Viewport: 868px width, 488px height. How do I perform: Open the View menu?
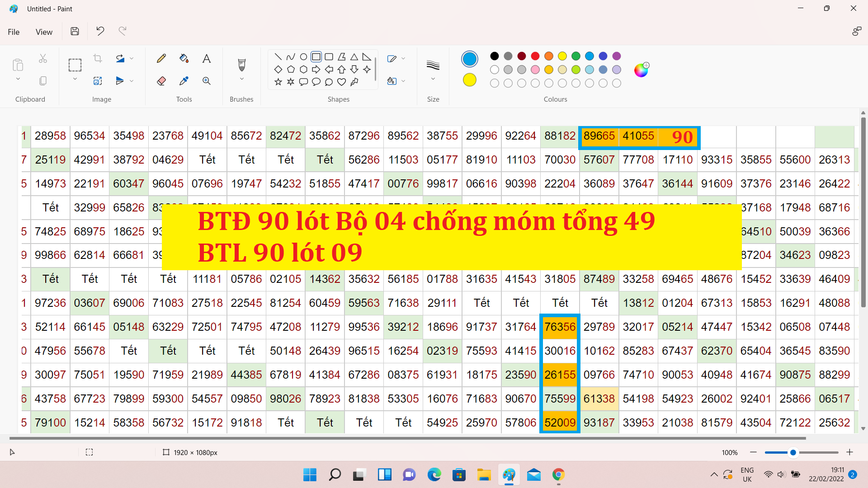click(x=44, y=32)
